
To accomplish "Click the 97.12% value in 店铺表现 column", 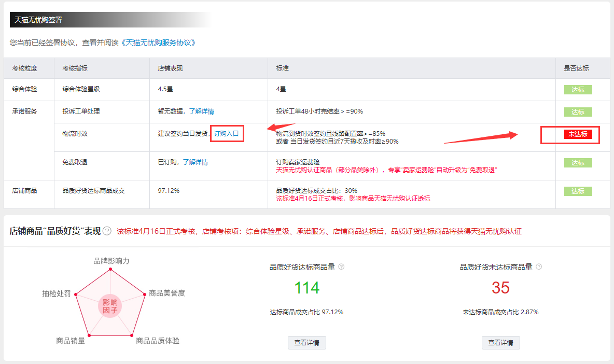I will [x=169, y=191].
